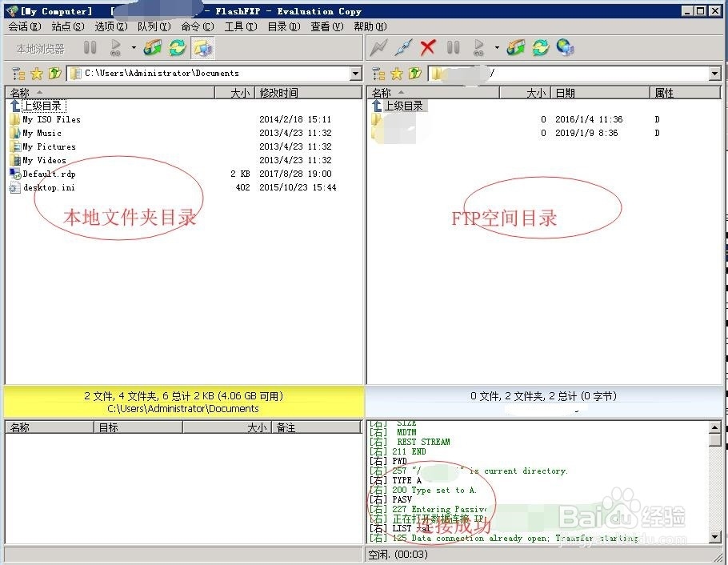The width and height of the screenshot is (728, 565).
Task: Open the 查看 menu
Action: (327, 26)
